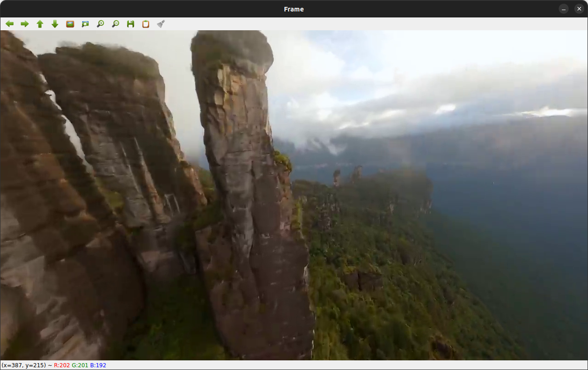
Task: Close the Frame window
Action: [579, 9]
